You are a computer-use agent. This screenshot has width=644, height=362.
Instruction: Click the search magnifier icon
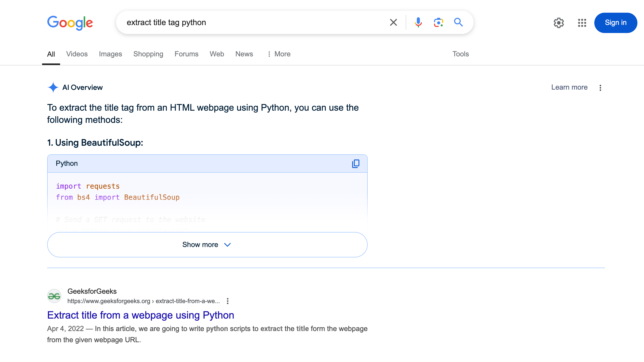(458, 22)
